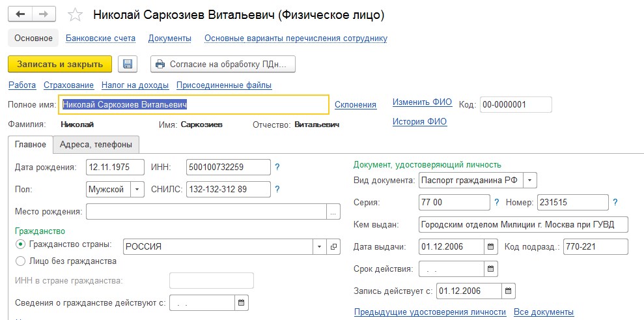Add to favorites with star icon
Viewport: 644px width, 320px height.
75,15
